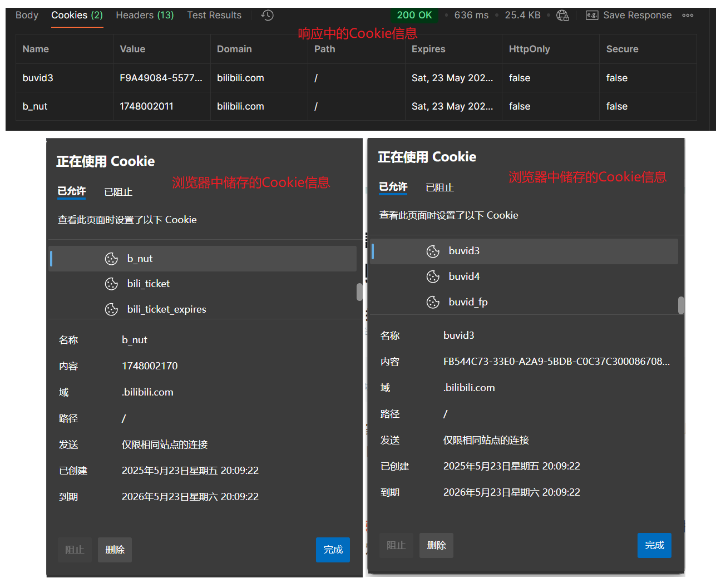Open the response history clock icon
The height and width of the screenshot is (588, 726).
point(268,16)
